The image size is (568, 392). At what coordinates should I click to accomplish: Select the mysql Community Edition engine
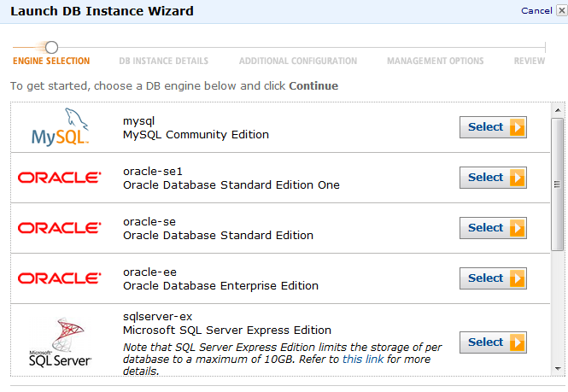[x=493, y=127]
